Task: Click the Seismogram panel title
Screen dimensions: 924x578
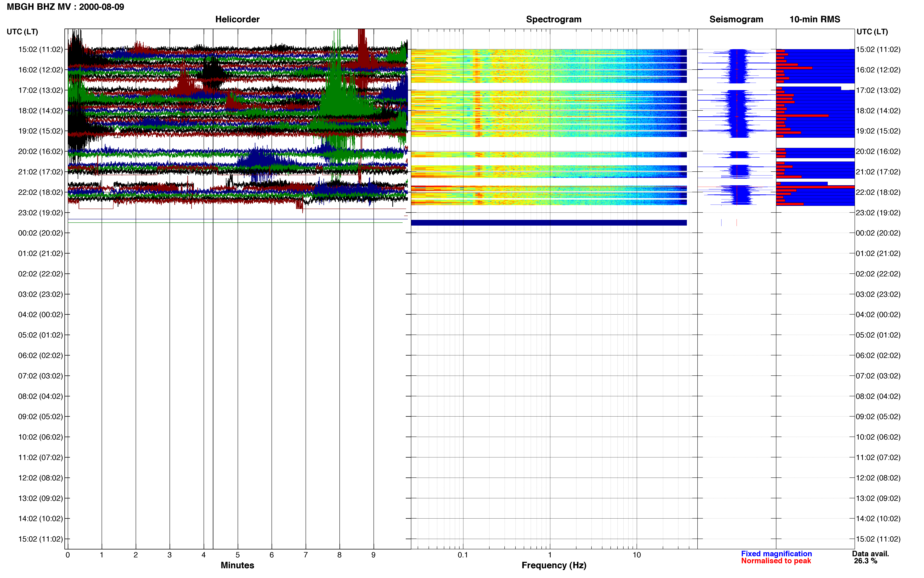Action: point(736,20)
